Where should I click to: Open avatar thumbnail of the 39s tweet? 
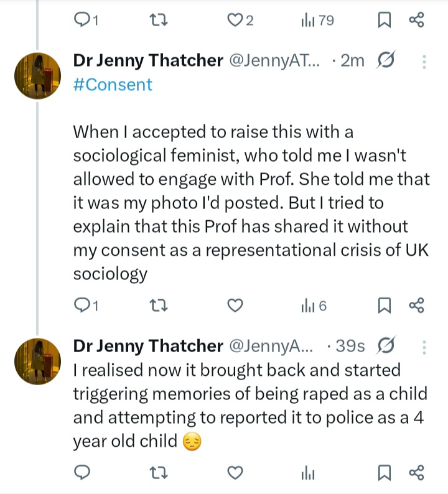click(x=37, y=362)
